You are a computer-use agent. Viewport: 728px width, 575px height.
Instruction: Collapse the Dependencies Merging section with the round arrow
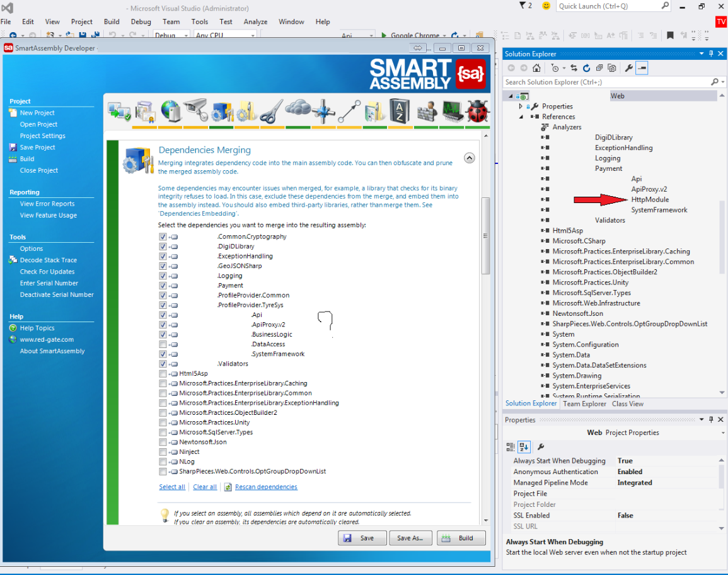[470, 158]
